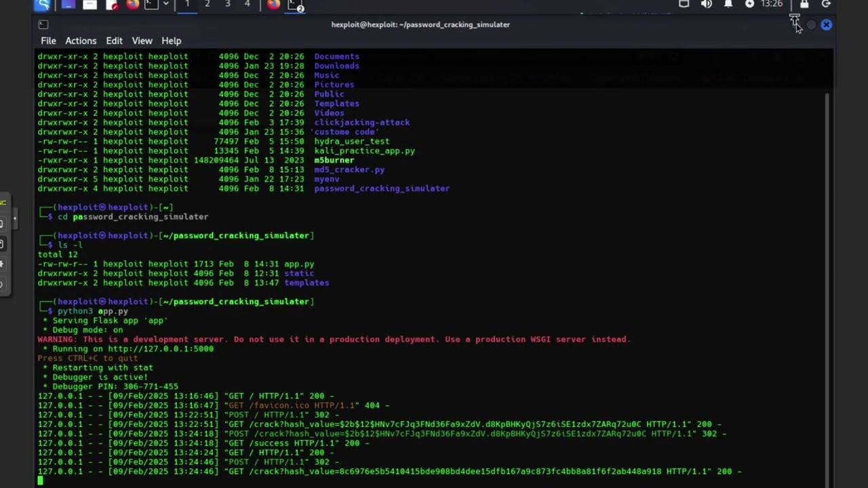
Task: Click the display/screen tray icon
Action: tap(684, 4)
